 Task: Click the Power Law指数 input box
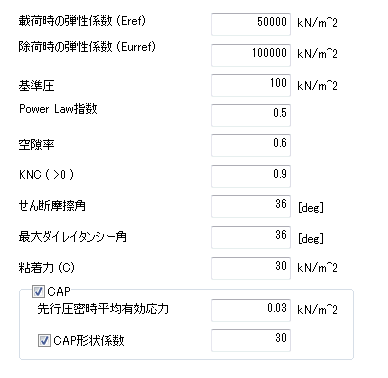(x=251, y=115)
